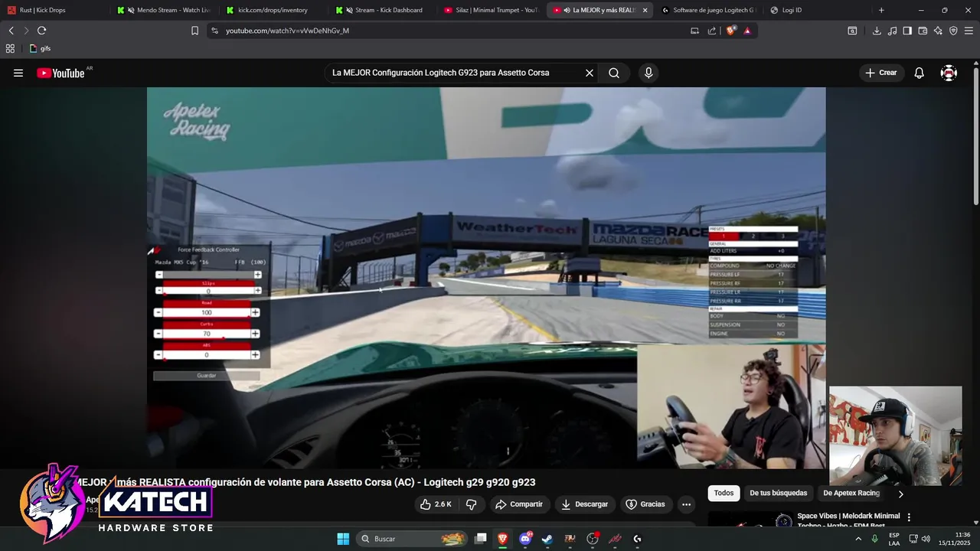Like the video showing 2.6 K
The image size is (980, 551).
(436, 504)
